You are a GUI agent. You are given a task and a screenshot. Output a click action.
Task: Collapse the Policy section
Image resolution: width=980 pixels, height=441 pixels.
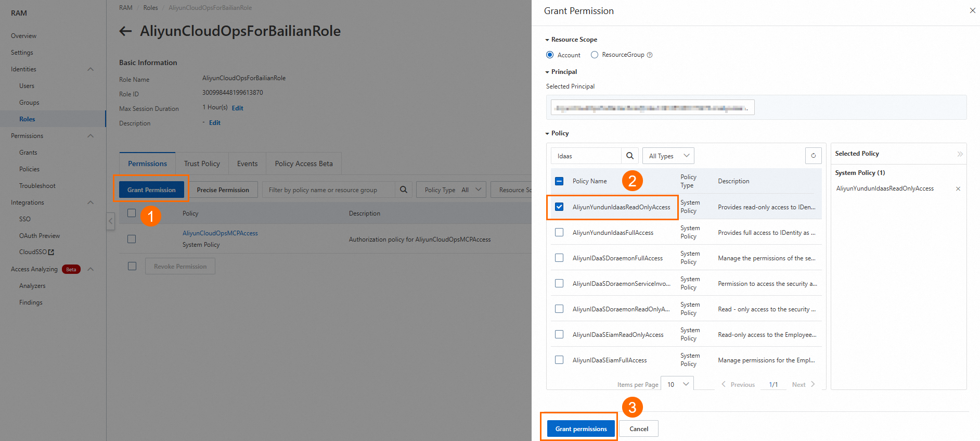[x=557, y=133]
